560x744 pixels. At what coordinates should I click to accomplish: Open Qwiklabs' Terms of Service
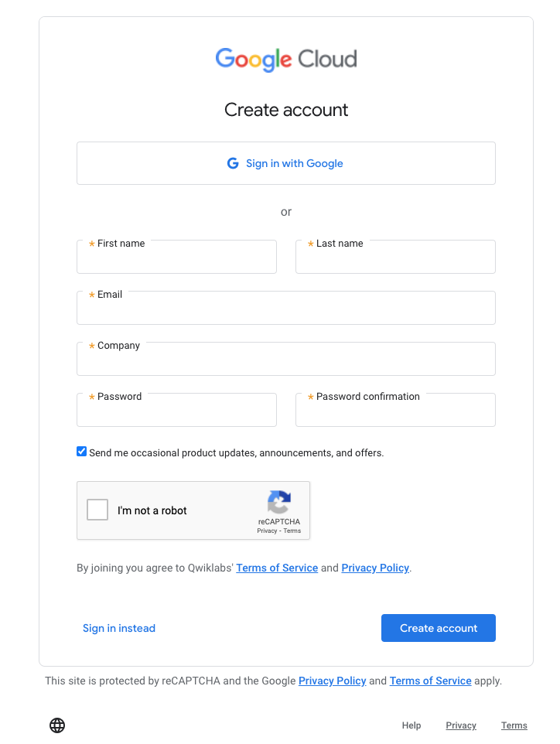click(x=276, y=568)
